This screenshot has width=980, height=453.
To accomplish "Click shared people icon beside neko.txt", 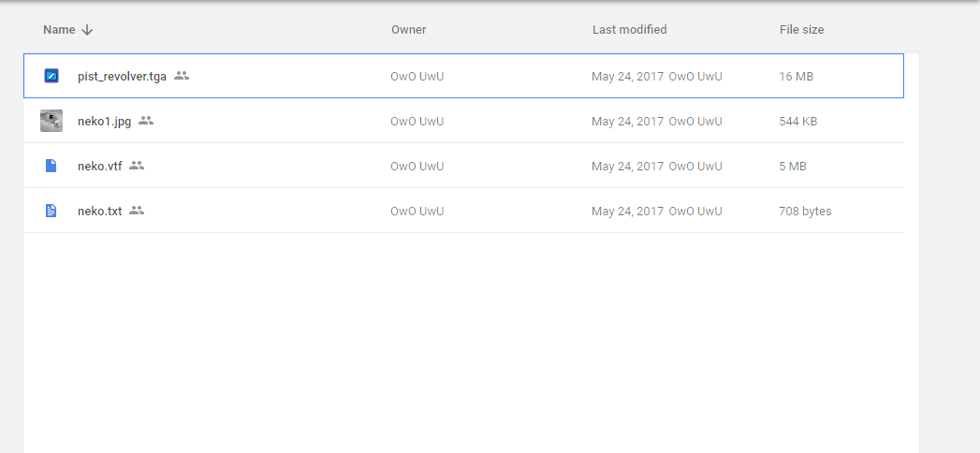I will click(x=137, y=211).
